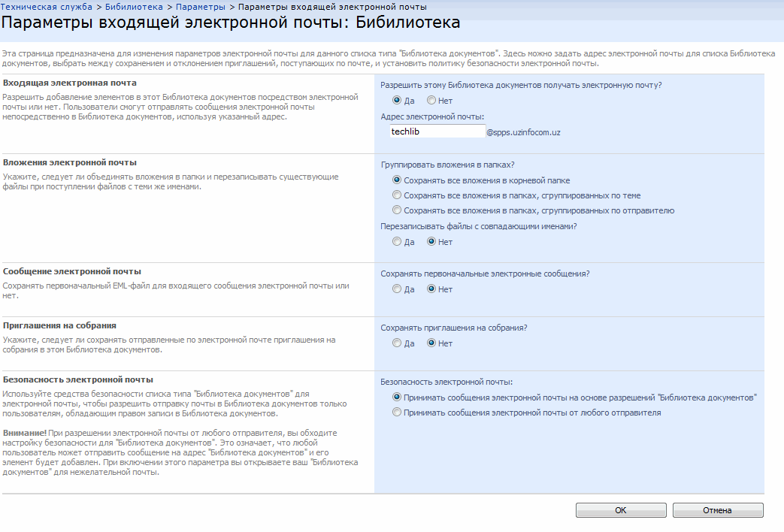Select Да for overwriting files with matching names
784x532 pixels.
point(397,242)
